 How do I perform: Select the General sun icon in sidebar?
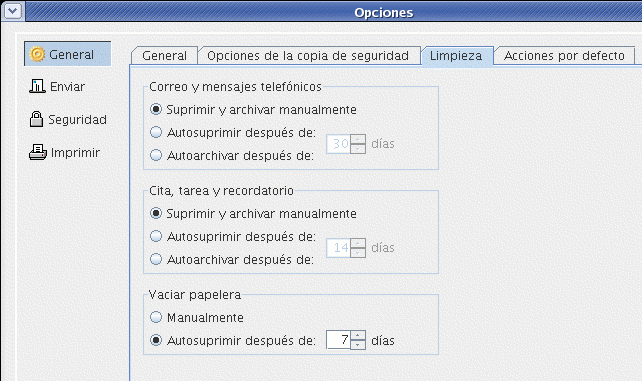point(37,54)
